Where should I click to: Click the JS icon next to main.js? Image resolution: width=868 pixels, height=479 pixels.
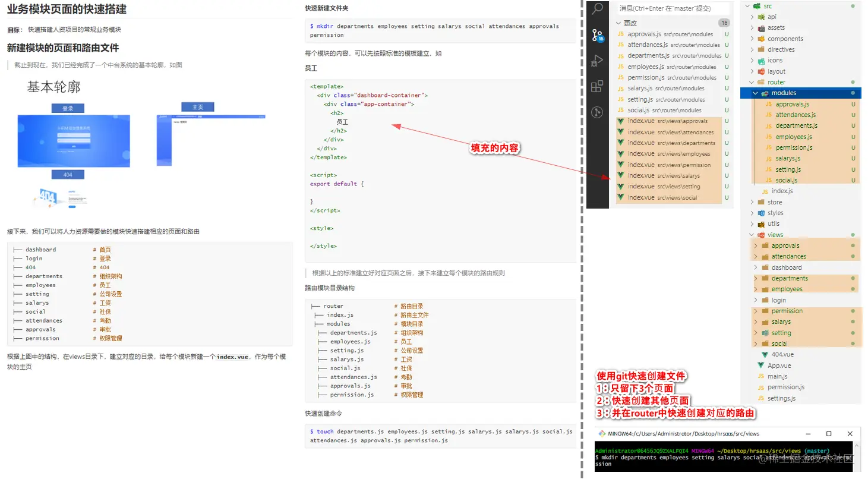(x=761, y=376)
